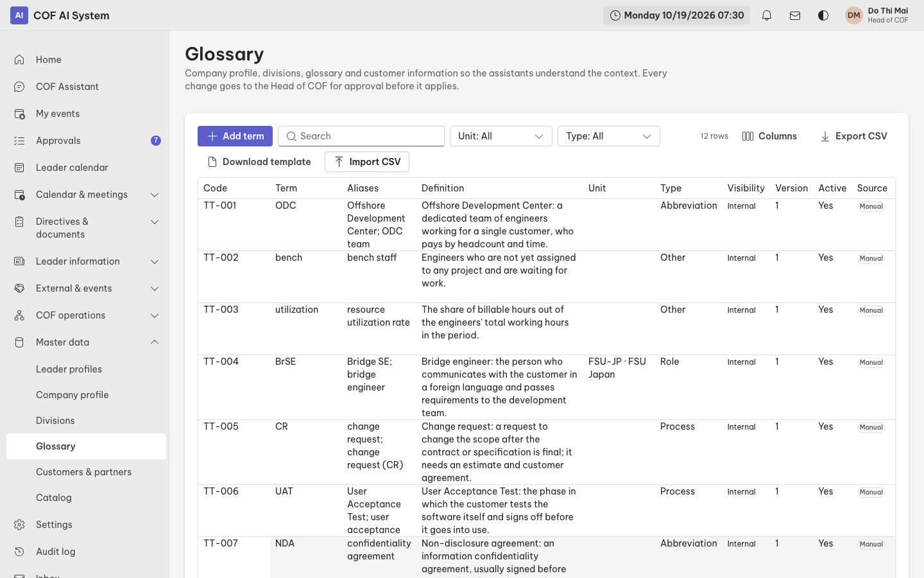Expand Leader information chevron
Screen dimensions: 924x578
155,261
